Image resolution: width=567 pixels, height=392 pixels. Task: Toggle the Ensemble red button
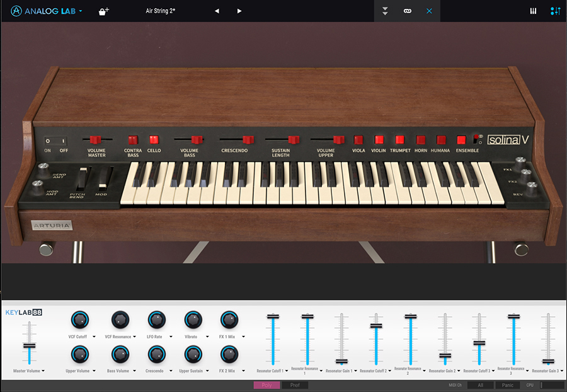tap(461, 140)
